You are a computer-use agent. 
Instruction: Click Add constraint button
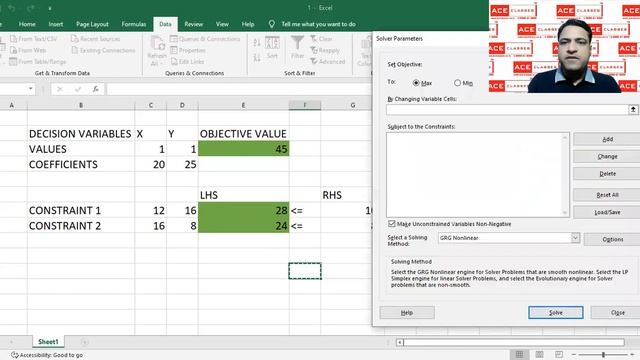click(607, 139)
